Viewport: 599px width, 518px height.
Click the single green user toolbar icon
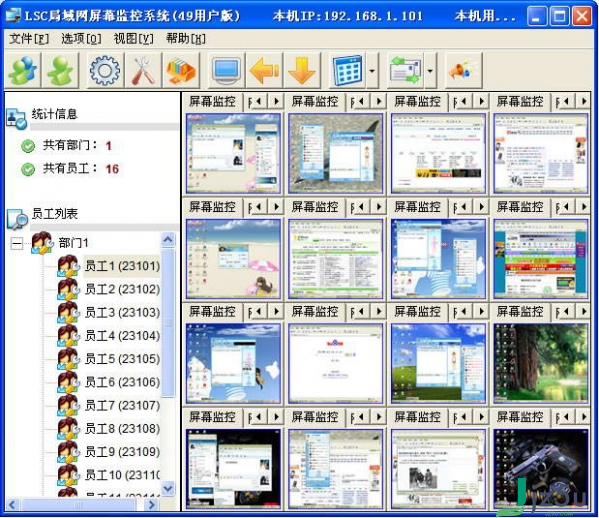pos(61,70)
